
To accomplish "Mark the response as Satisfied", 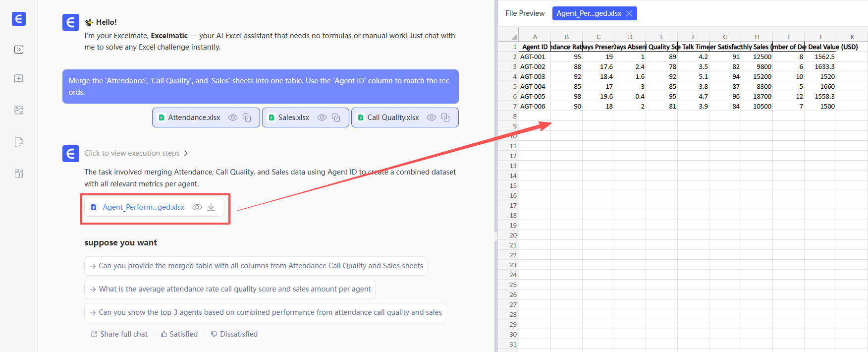I will (x=179, y=334).
